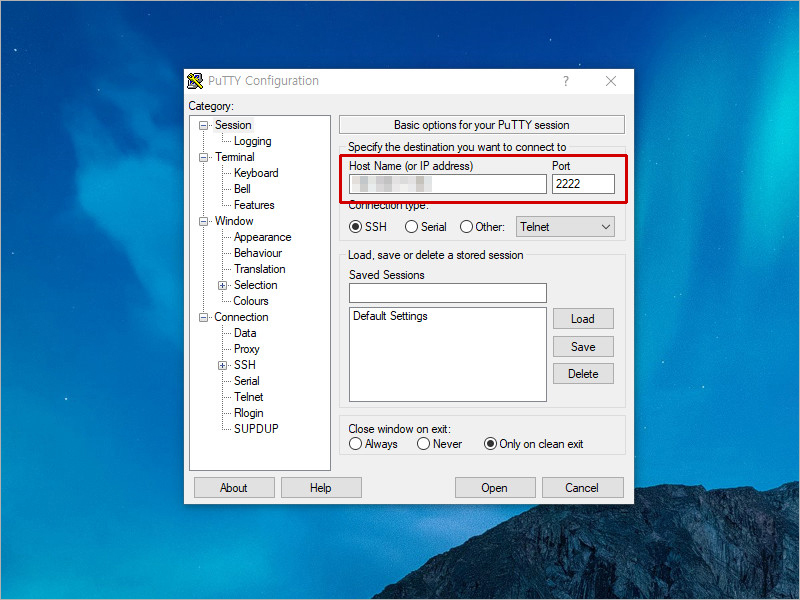800x600 pixels.
Task: Collapse the Terminal tree node
Action: (x=203, y=157)
